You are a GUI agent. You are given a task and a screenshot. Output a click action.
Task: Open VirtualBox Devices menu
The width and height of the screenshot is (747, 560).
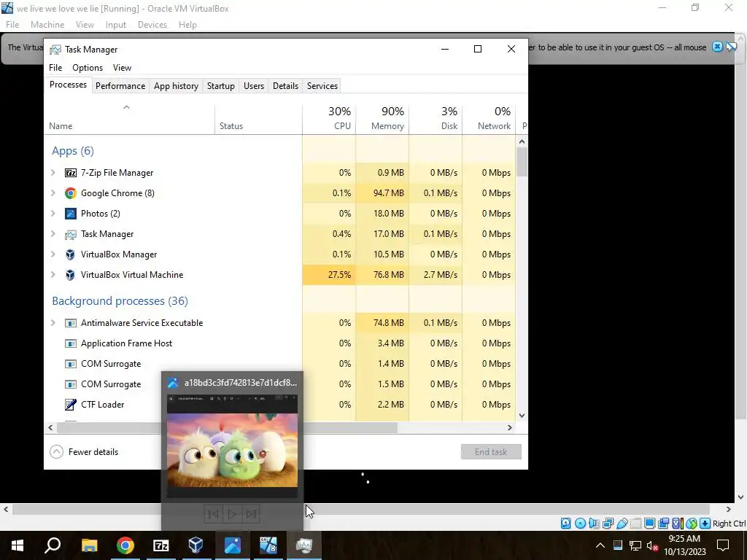pos(152,25)
